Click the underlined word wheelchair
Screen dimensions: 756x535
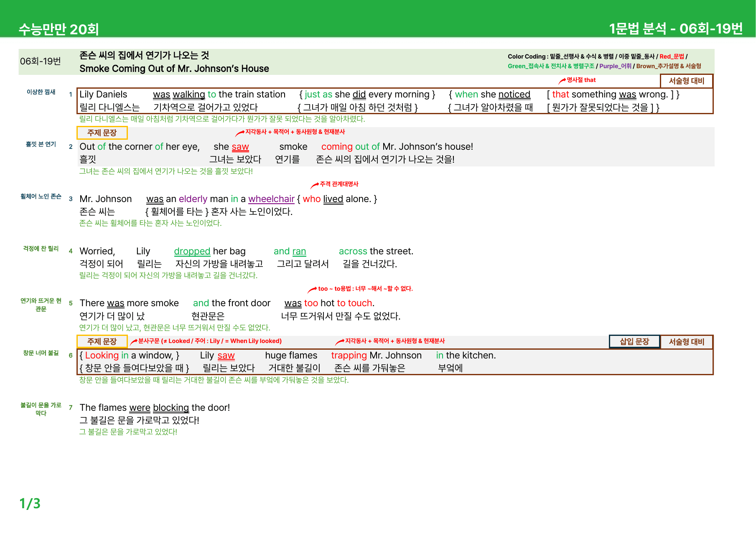[x=271, y=199]
